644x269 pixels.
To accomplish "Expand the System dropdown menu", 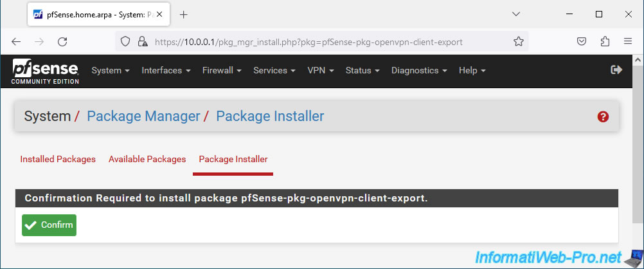I will pyautogui.click(x=111, y=70).
